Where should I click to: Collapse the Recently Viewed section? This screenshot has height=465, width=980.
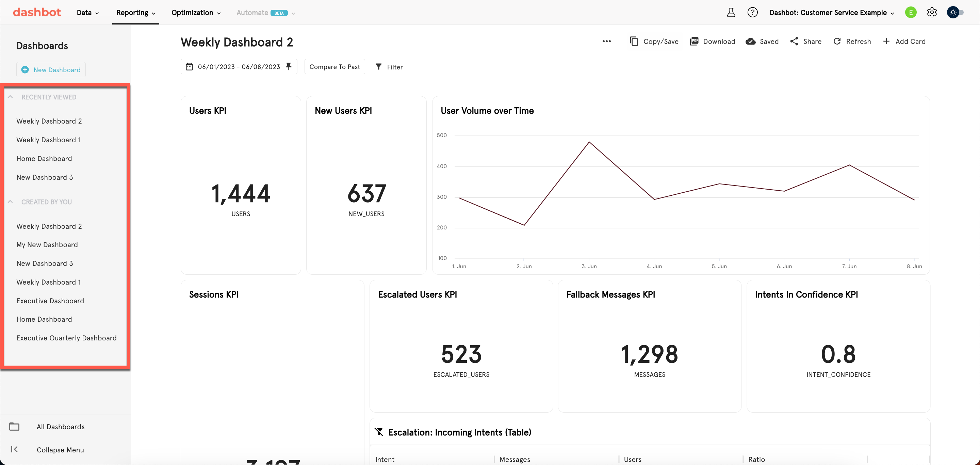pos(10,97)
